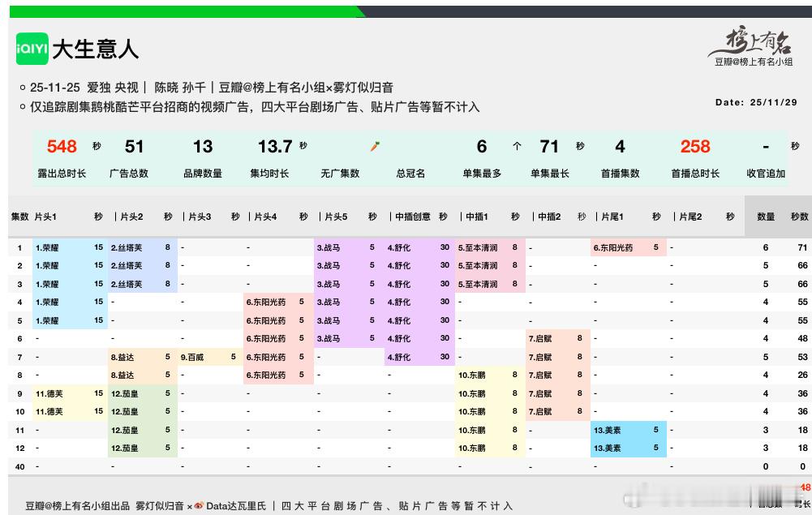The image size is (812, 515).
Task: Click 7.启赋 in episode 6 row
Action: [x=540, y=338]
